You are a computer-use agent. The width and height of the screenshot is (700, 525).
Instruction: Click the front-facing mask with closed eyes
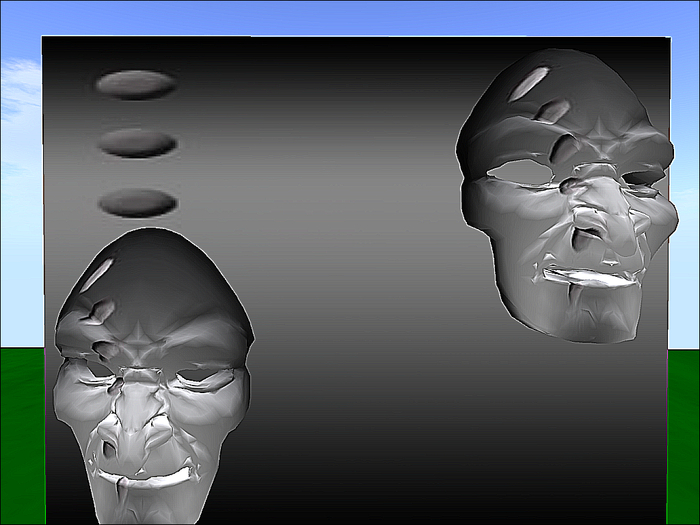pos(154,376)
